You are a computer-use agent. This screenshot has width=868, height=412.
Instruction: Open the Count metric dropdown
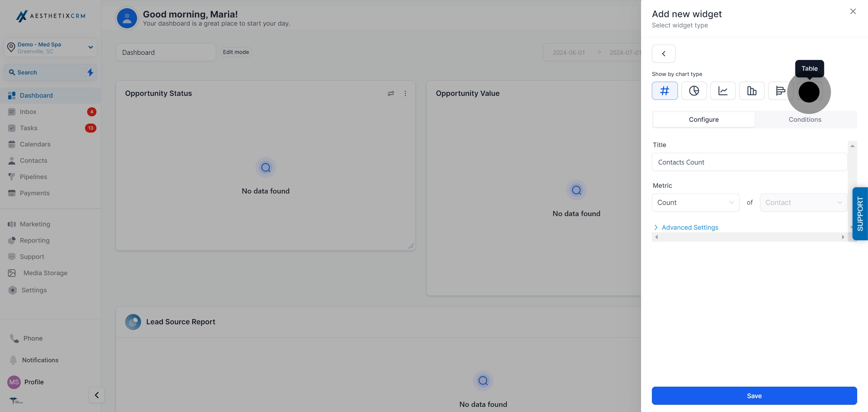[696, 203]
